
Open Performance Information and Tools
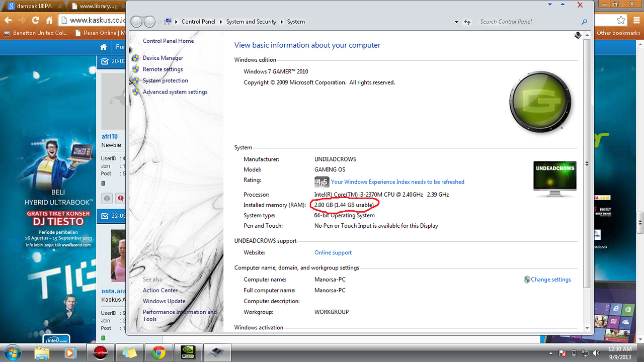point(180,315)
